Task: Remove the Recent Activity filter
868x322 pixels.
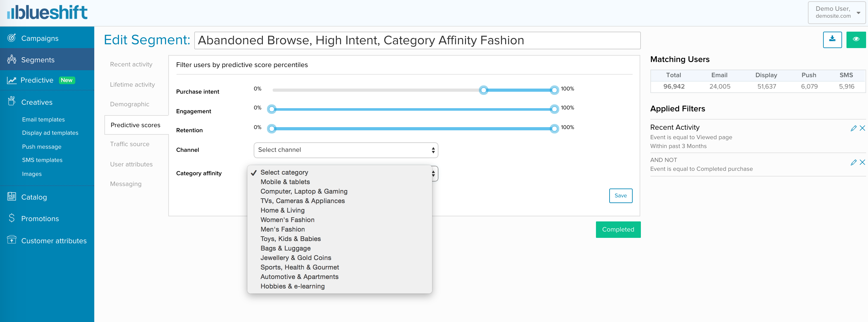Action: (x=862, y=128)
